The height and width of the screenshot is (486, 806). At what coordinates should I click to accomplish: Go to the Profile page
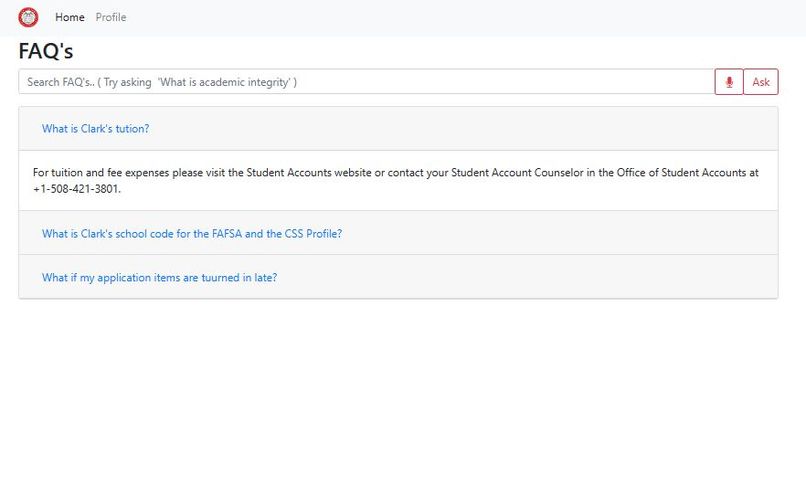coord(111,17)
